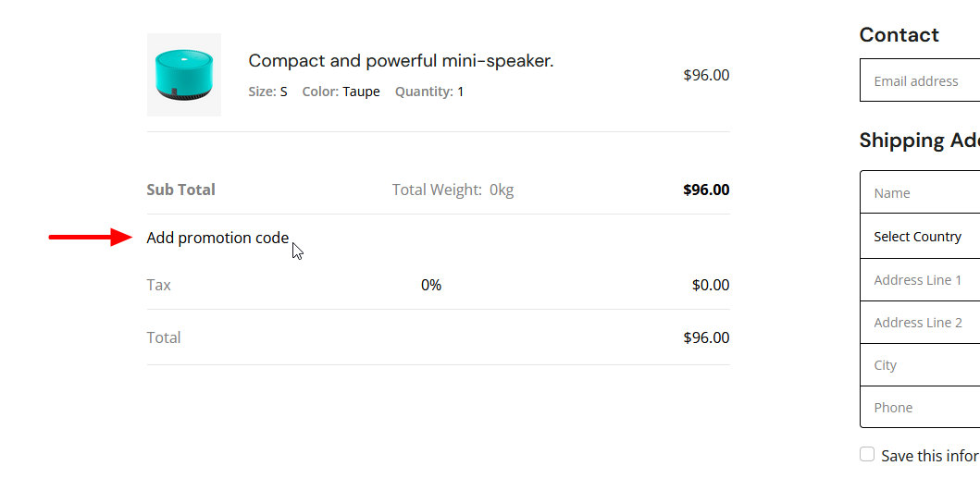The image size is (980, 478).
Task: Click the Quantity: 1 product attribute
Action: [429, 92]
